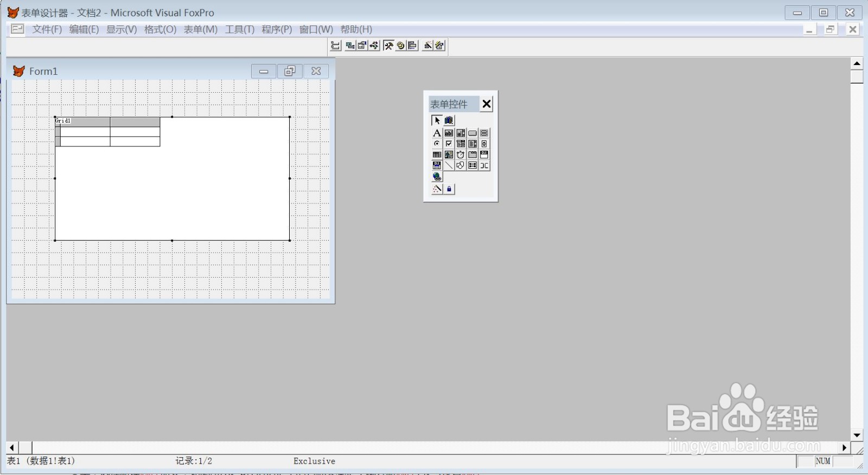The height and width of the screenshot is (475, 868).
Task: Select the Grid control tool
Action: pos(437,155)
